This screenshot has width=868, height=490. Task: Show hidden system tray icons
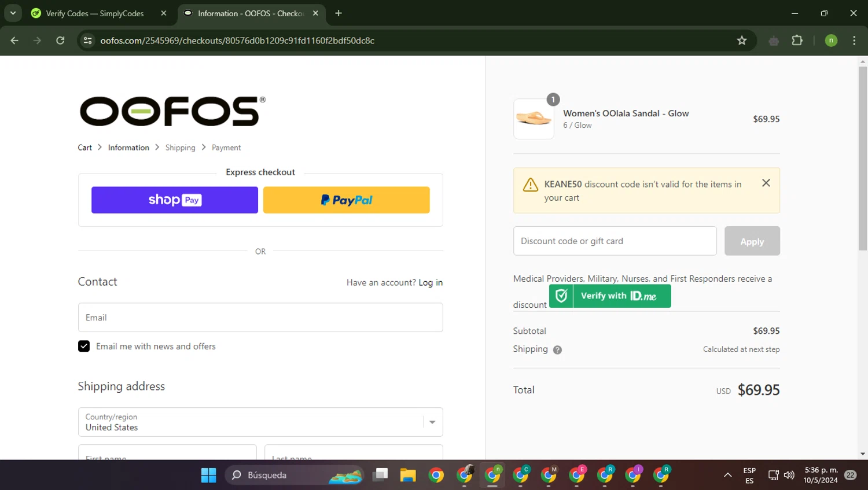727,475
